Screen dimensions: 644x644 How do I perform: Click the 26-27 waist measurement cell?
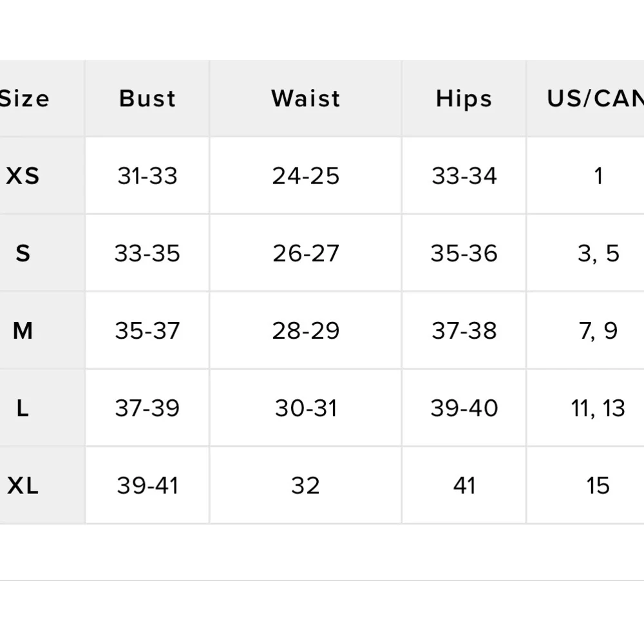pos(305,253)
